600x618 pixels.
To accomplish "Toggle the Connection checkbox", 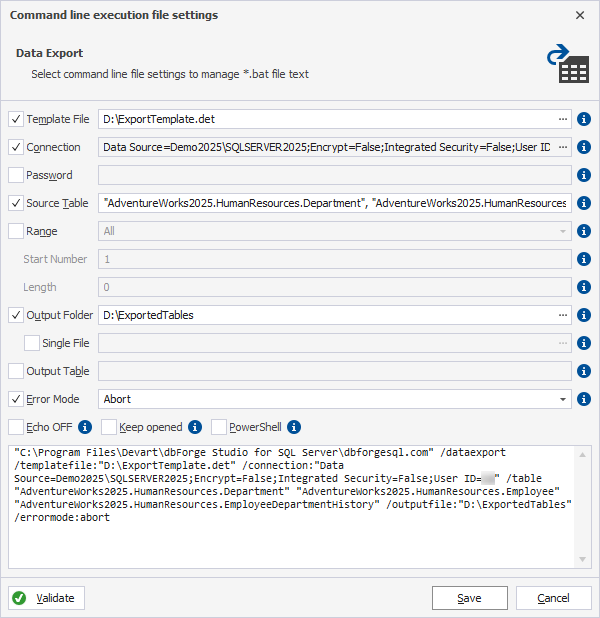I will [x=16, y=147].
